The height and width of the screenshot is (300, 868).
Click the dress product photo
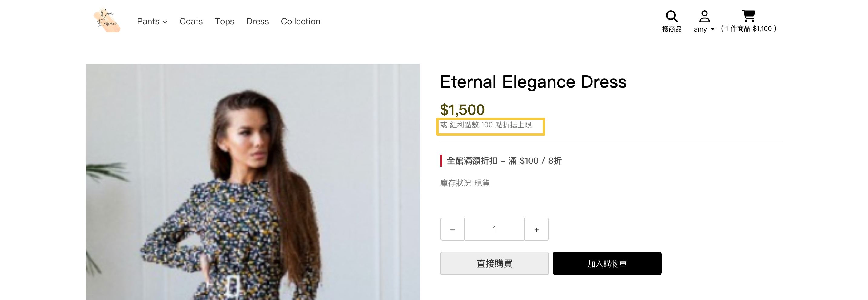(x=252, y=182)
